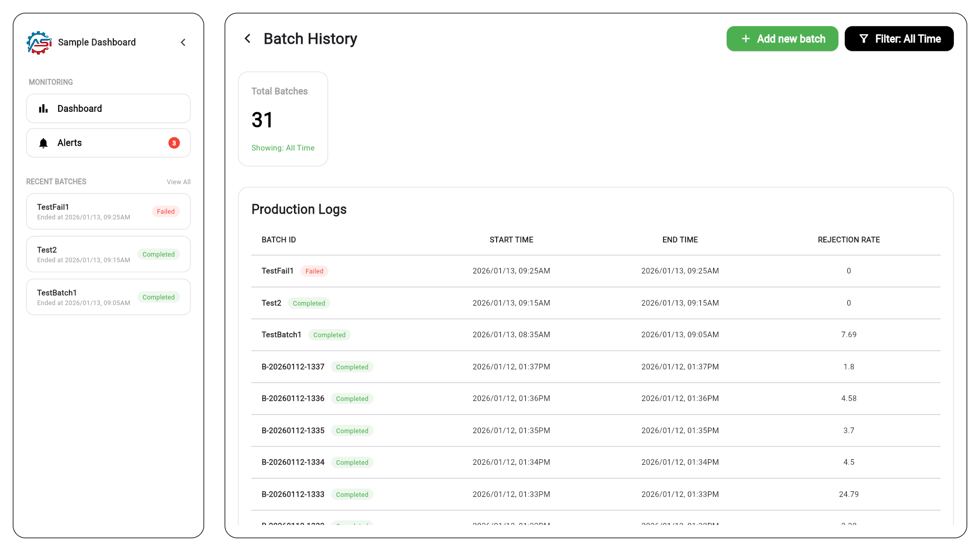
Task: Click the red alerts count badge
Action: [x=174, y=143]
